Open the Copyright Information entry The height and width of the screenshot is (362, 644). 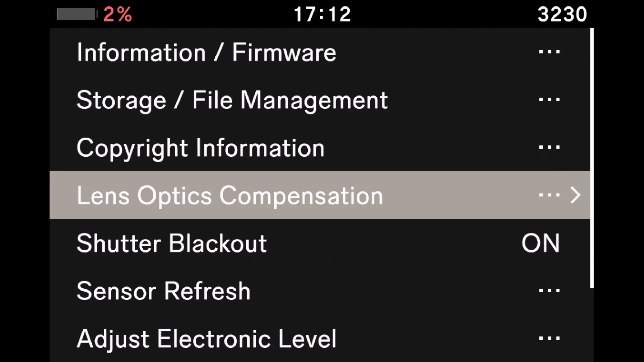click(x=200, y=148)
